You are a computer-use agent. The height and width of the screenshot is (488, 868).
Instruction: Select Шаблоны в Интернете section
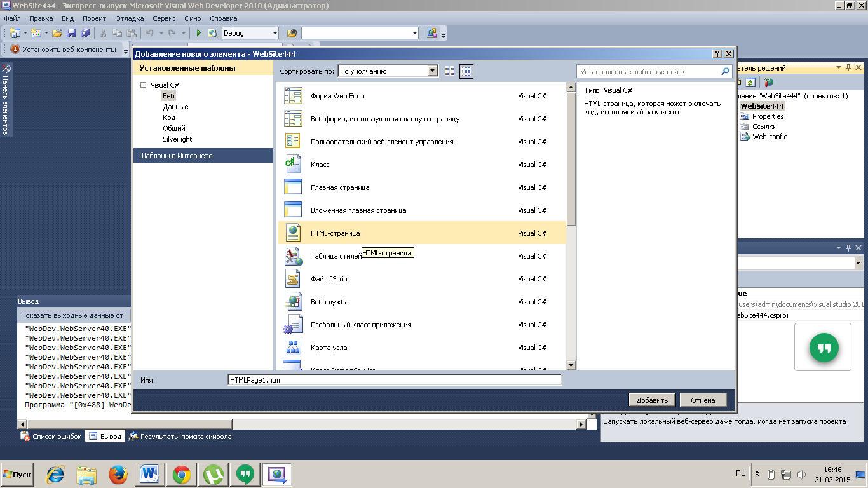coord(203,156)
